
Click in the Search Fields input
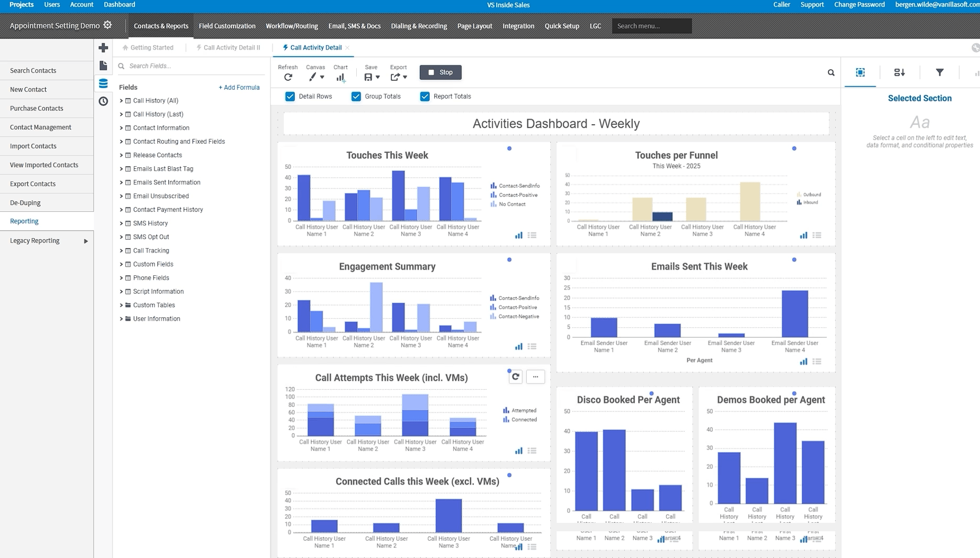192,66
